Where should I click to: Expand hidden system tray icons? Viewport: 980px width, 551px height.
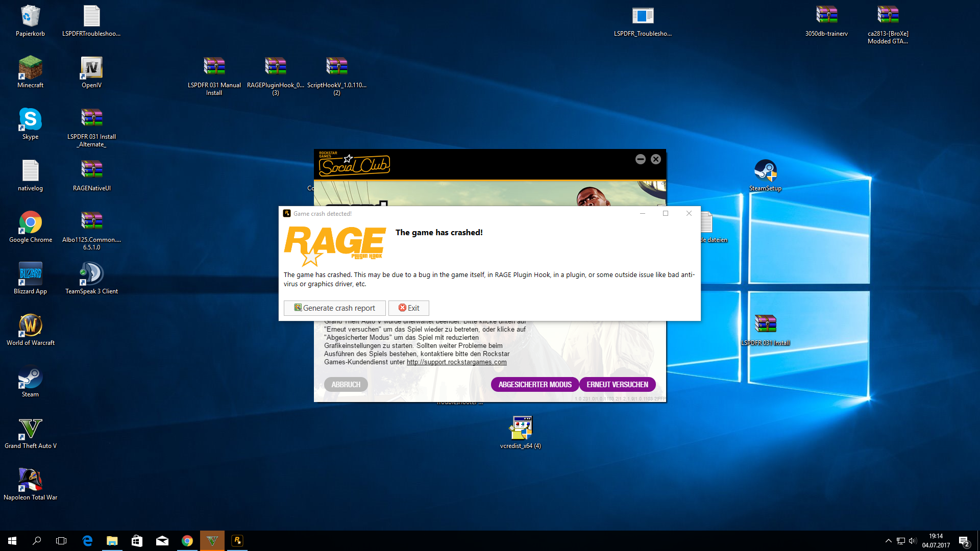point(888,541)
